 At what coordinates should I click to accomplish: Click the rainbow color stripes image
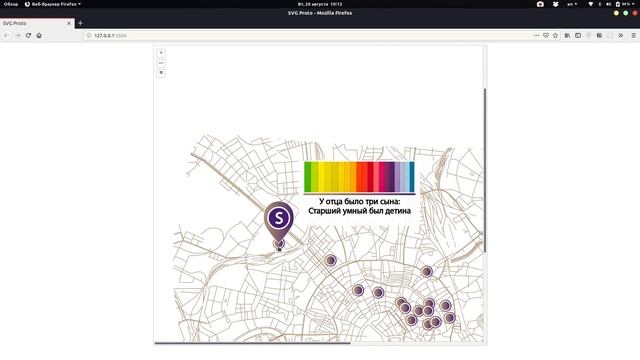tap(359, 177)
